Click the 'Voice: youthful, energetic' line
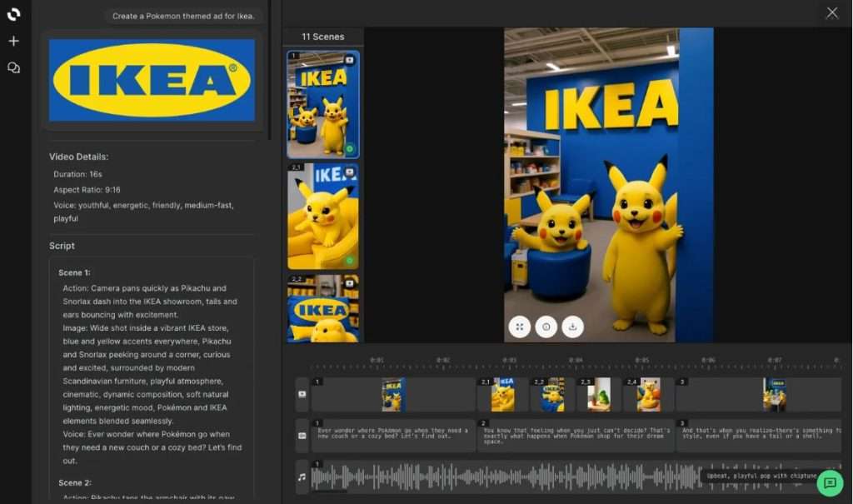 143,212
